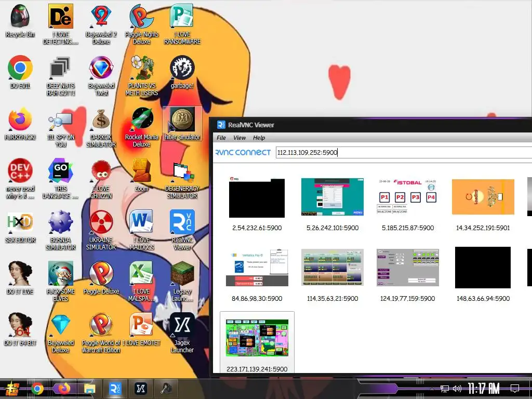Screen dimensions: 532x399
Task: Select the 2.54.232.61:5900 connection thumbnail
Action: point(257,197)
